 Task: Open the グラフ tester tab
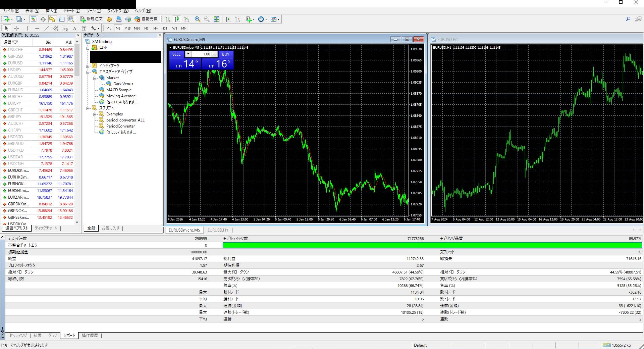(x=53, y=336)
